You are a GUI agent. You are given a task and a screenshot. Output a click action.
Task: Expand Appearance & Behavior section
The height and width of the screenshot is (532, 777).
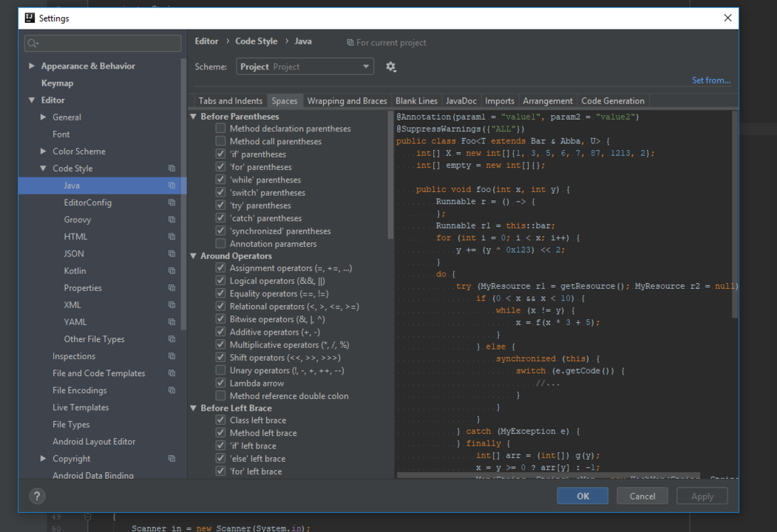(32, 66)
